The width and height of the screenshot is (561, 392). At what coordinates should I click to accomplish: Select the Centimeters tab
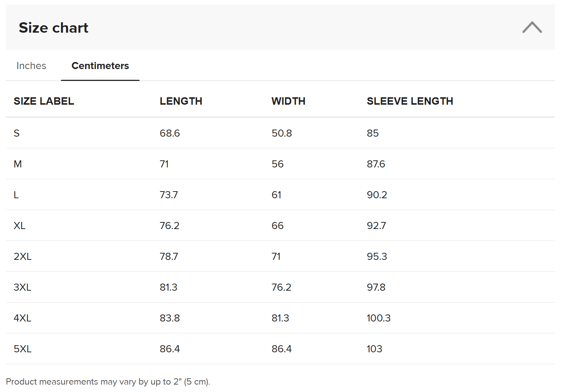point(100,66)
